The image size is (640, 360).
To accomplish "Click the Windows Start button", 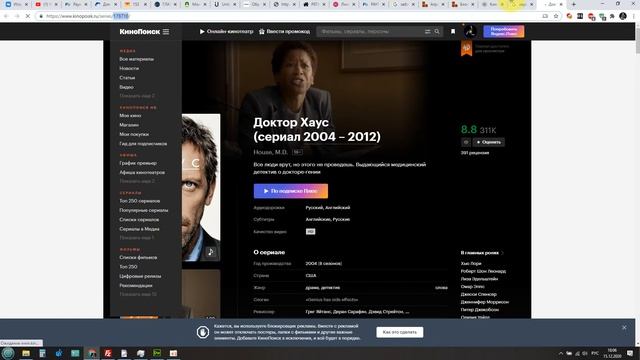I will click(x=8, y=353).
